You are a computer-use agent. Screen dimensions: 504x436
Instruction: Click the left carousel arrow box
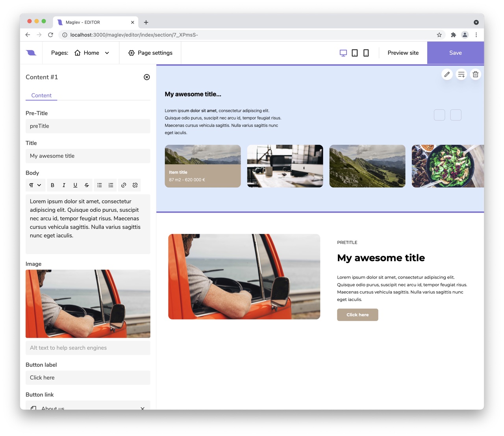[439, 115]
